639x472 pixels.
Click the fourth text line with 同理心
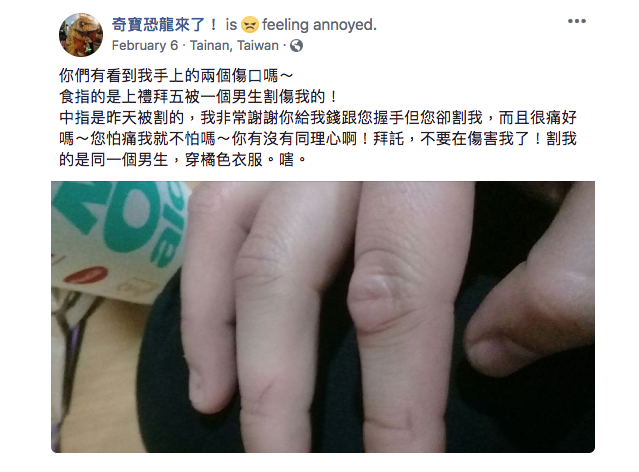(x=318, y=139)
